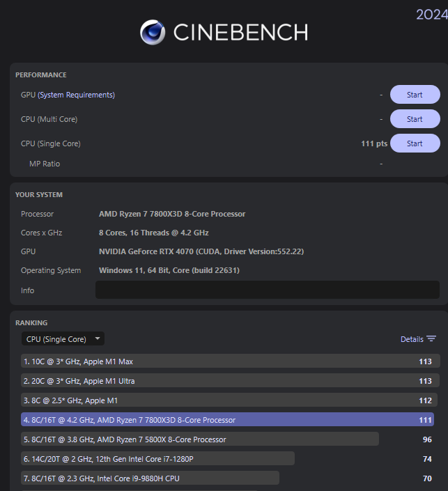Click the Details filter lines icon
448x491 pixels.
[x=431, y=339]
